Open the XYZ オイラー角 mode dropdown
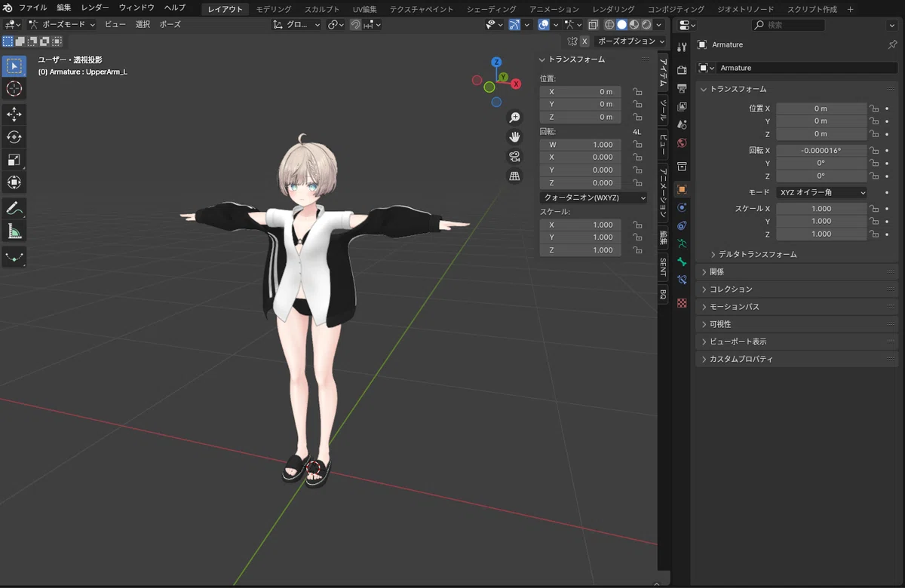Viewport: 905px width, 588px height. coord(821,192)
